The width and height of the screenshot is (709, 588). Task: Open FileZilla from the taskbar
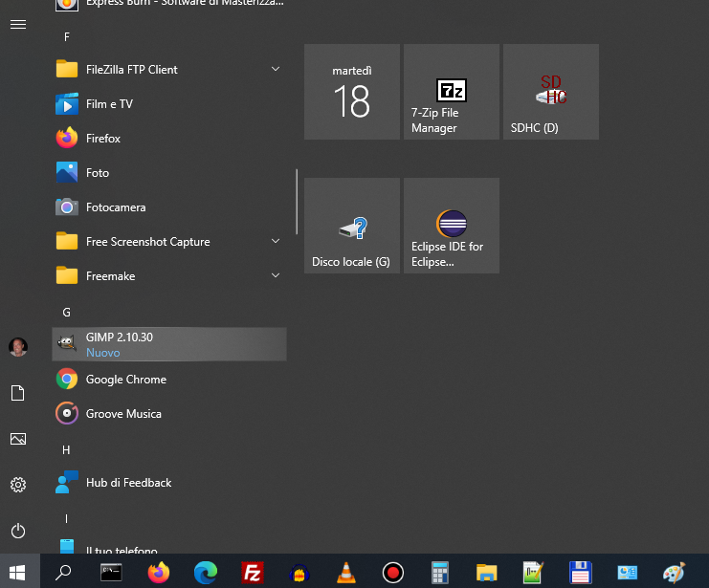[x=253, y=573]
